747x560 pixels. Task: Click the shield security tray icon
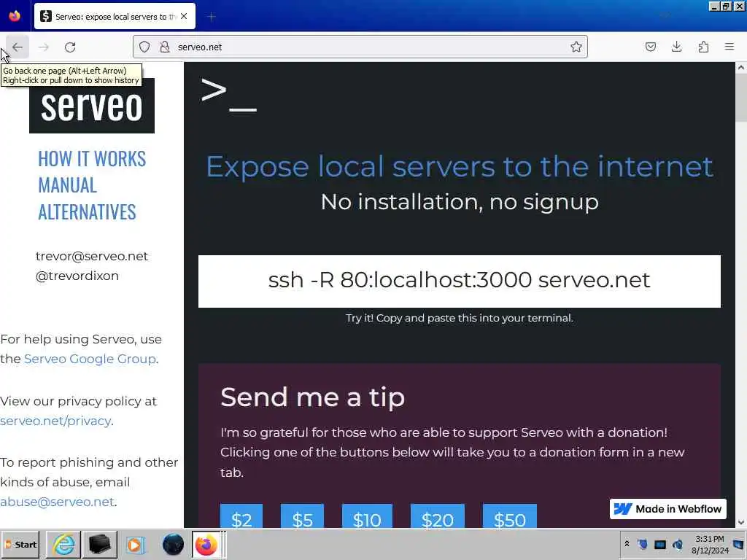643,544
